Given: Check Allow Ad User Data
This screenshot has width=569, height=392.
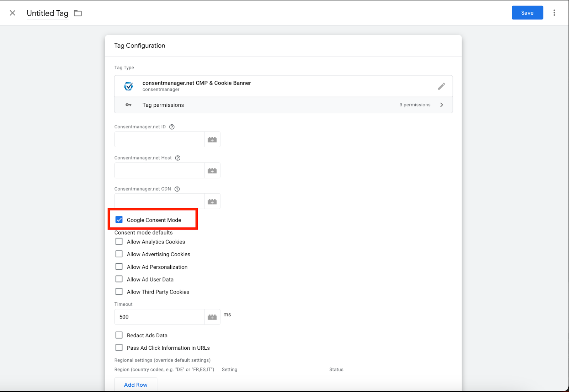Looking at the screenshot, I should click(x=119, y=279).
